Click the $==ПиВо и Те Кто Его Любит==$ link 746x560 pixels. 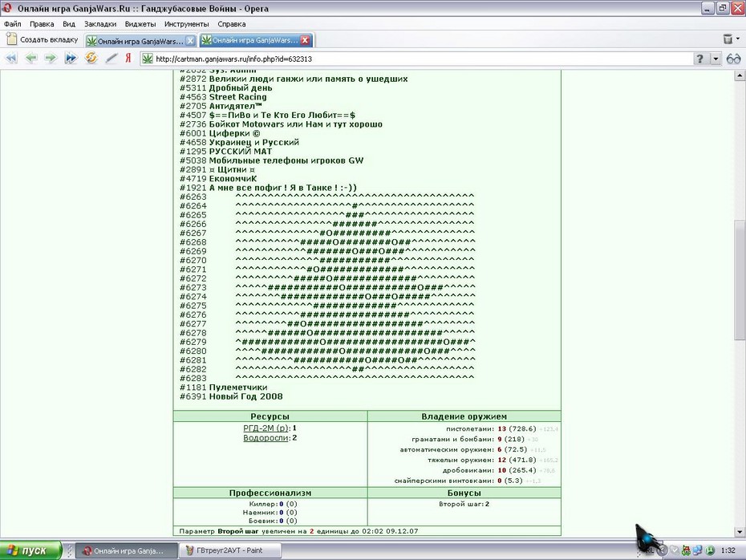point(282,116)
